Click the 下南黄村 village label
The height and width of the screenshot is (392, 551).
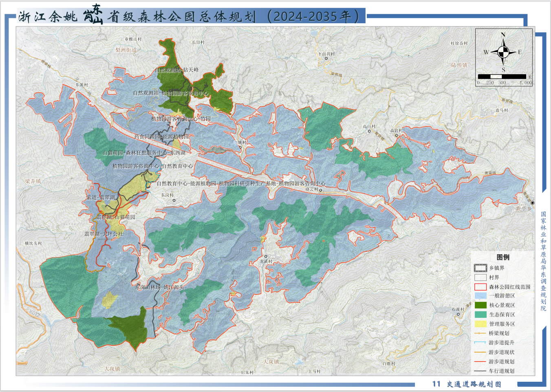coord(326,54)
